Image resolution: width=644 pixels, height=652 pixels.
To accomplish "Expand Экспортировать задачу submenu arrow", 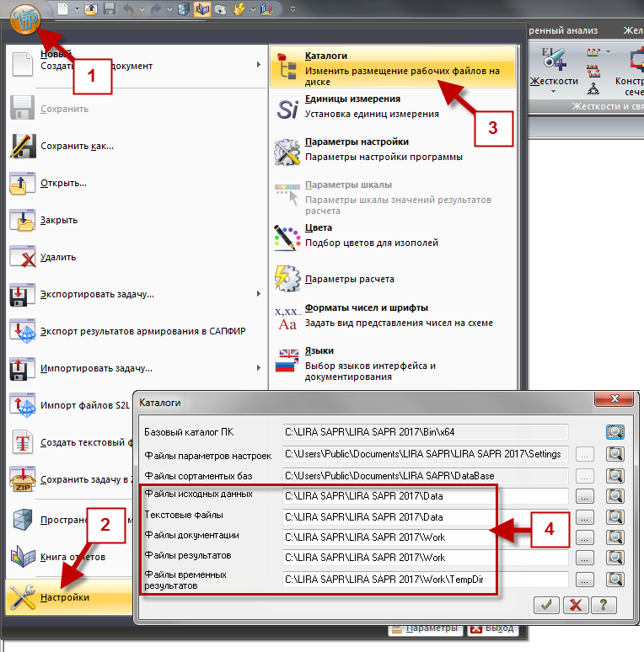I will (x=258, y=294).
